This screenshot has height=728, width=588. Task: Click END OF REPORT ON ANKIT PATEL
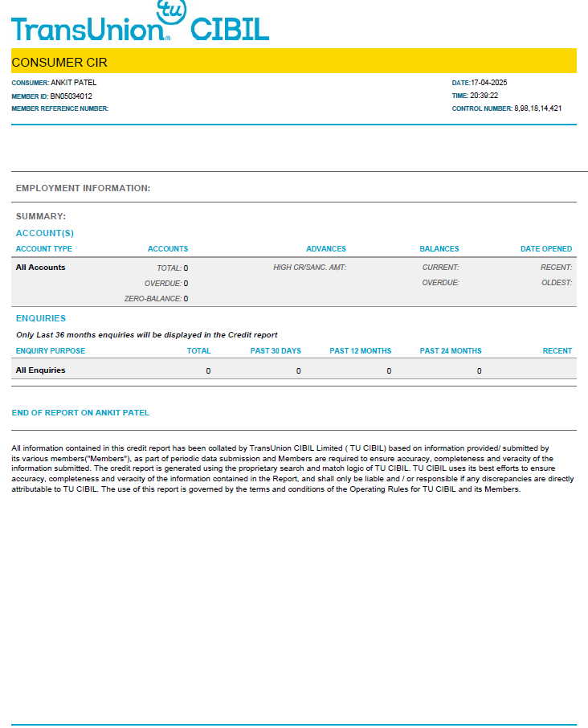(80, 413)
